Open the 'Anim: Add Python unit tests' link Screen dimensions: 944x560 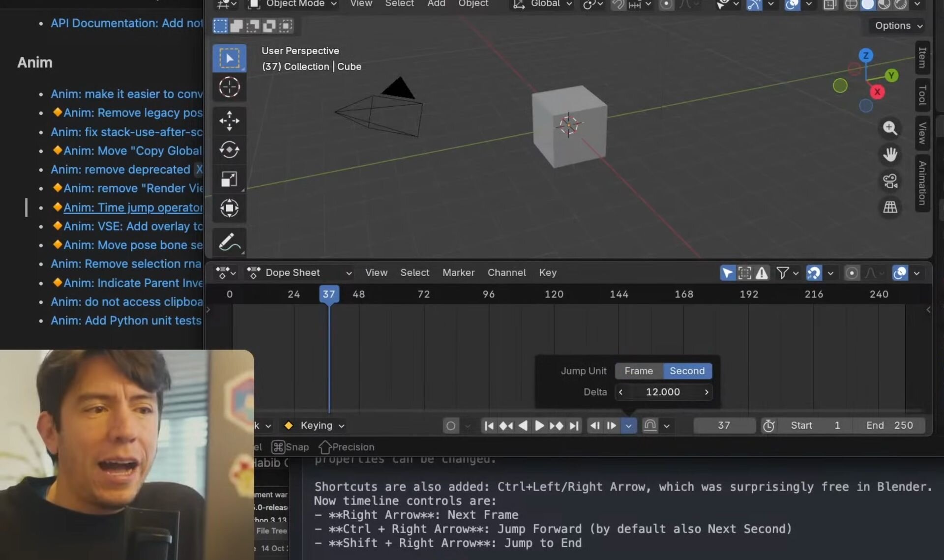[x=126, y=321]
